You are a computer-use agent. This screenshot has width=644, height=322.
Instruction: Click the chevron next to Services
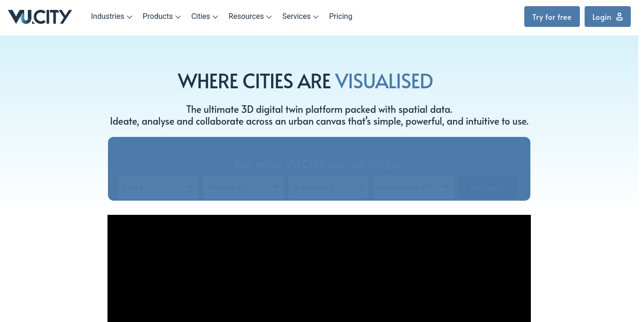[x=315, y=17]
